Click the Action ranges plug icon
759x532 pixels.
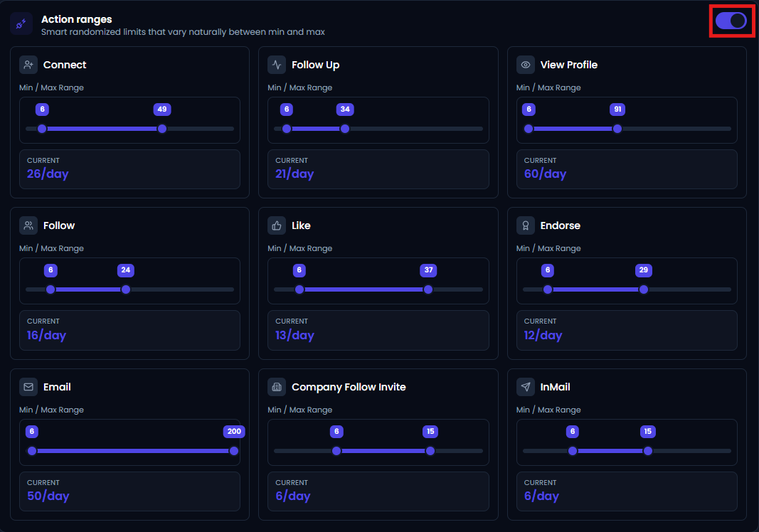[21, 23]
